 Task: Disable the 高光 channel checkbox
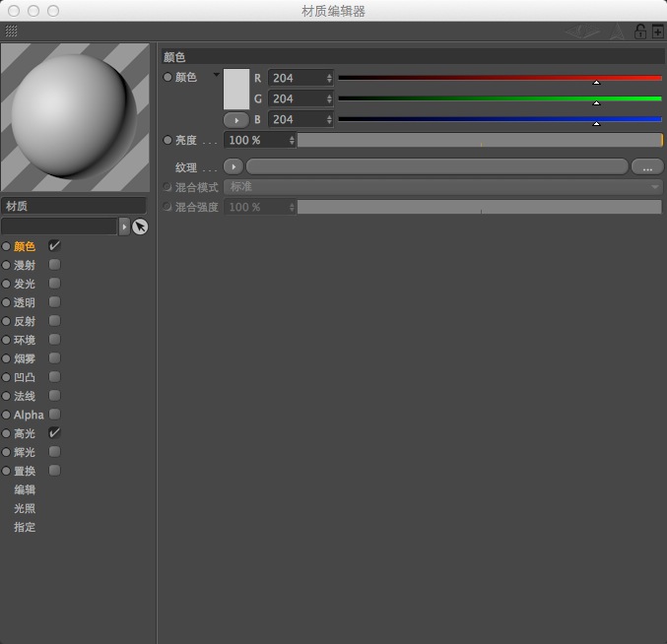click(54, 433)
